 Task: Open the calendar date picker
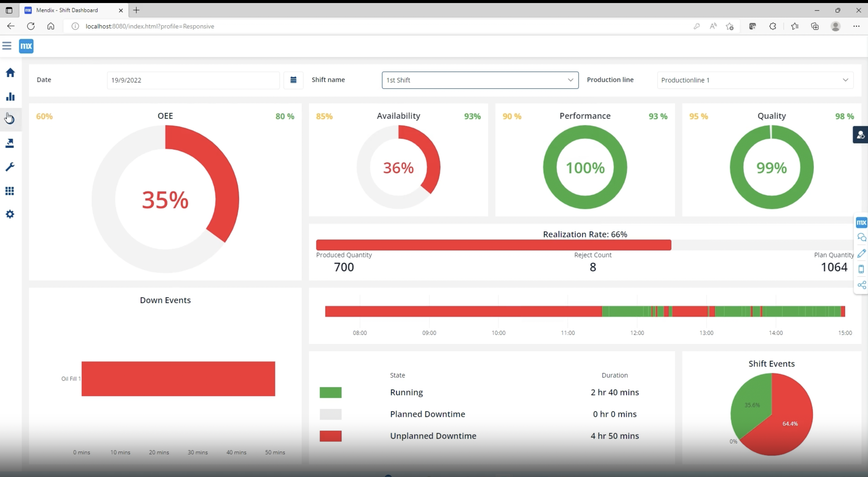tap(293, 80)
